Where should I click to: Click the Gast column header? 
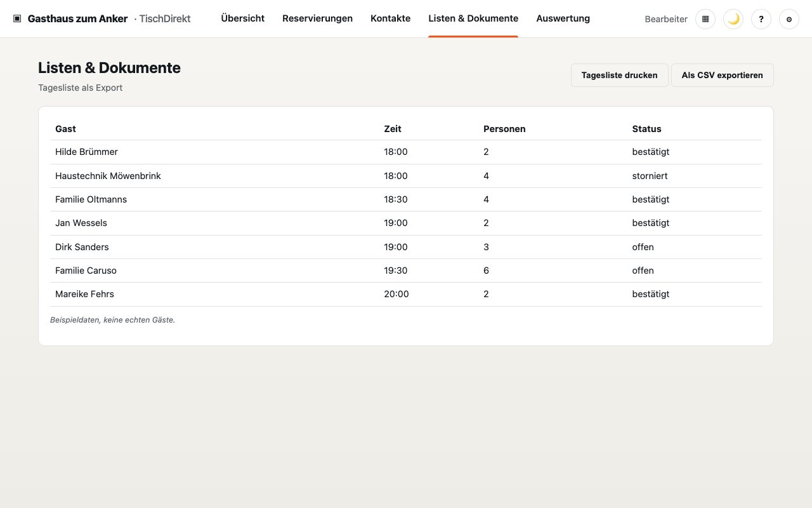pos(65,129)
